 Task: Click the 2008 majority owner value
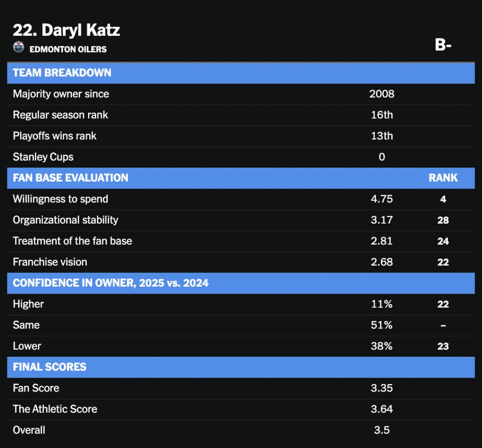tap(382, 94)
